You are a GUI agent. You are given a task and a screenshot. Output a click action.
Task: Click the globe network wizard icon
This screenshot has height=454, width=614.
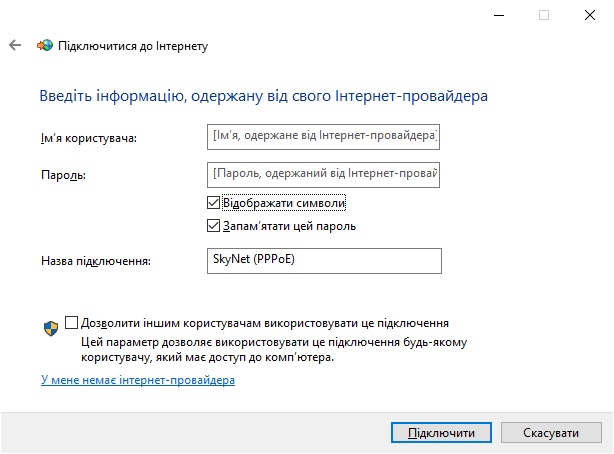[x=45, y=45]
